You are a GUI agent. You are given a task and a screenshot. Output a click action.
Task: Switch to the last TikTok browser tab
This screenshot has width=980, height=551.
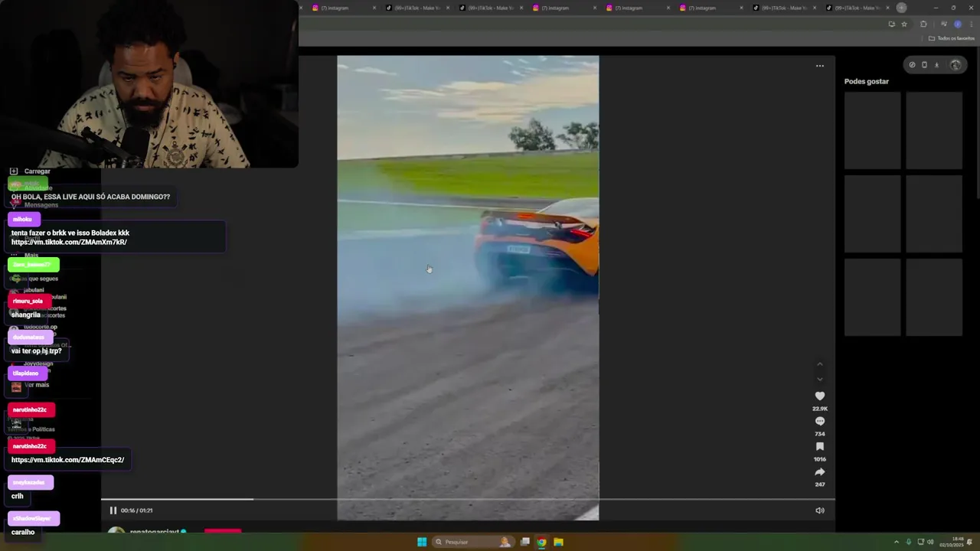pyautogui.click(x=856, y=8)
